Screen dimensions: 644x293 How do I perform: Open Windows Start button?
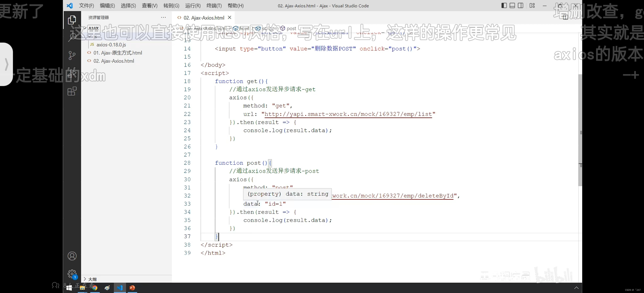tap(69, 288)
